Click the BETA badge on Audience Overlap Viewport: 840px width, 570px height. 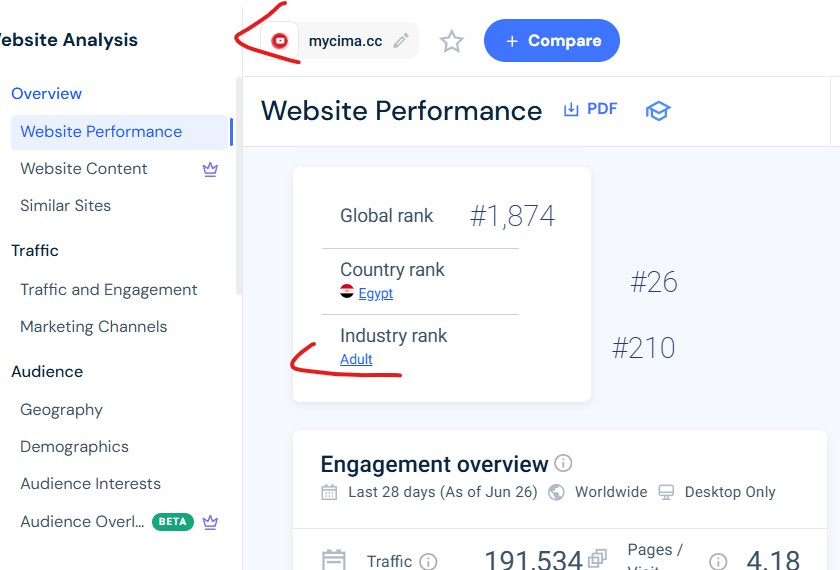(172, 522)
